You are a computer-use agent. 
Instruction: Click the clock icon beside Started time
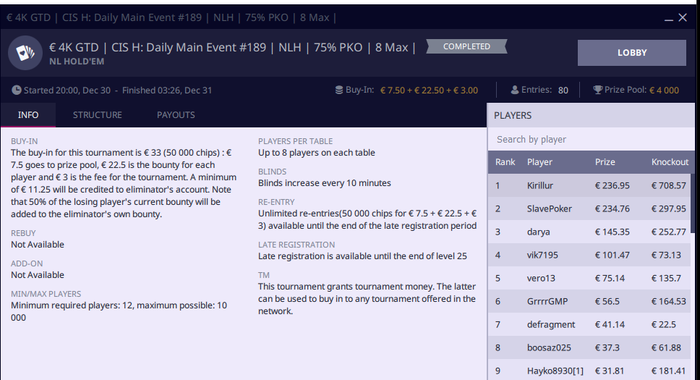tap(17, 90)
